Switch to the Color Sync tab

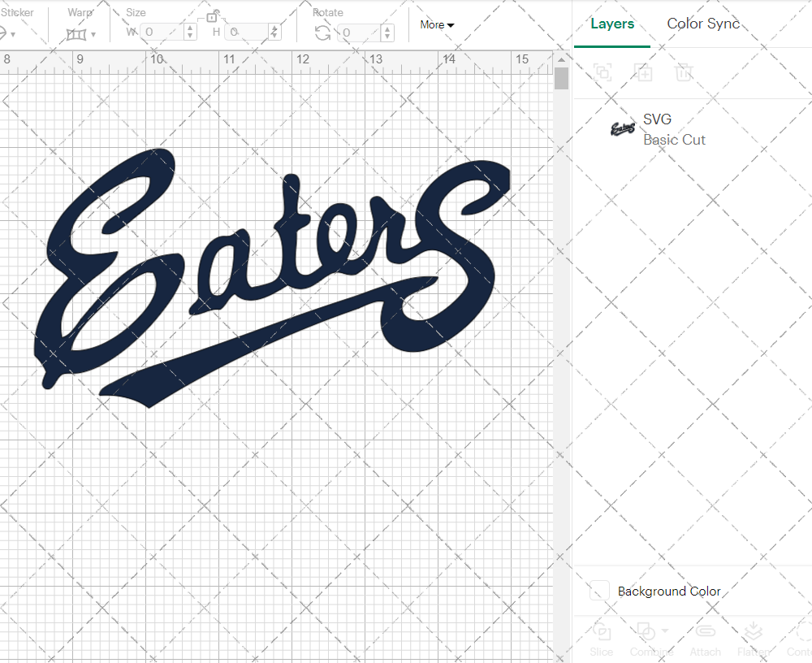703,24
